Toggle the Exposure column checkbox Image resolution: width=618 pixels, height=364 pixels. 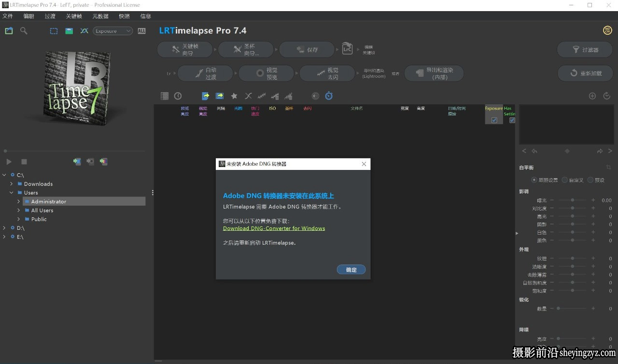[x=494, y=120]
